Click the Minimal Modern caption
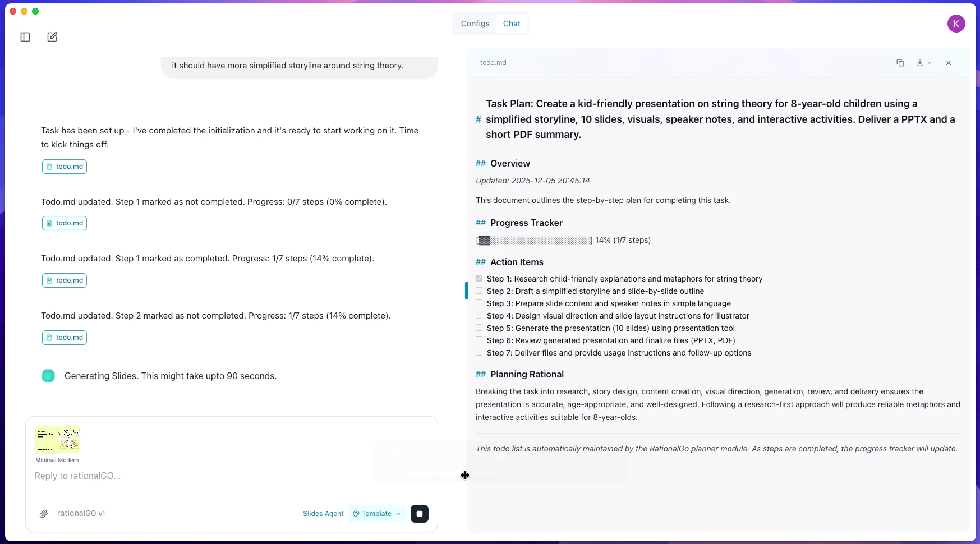Screen dimensions: 980x544 pyautogui.click(x=57, y=460)
